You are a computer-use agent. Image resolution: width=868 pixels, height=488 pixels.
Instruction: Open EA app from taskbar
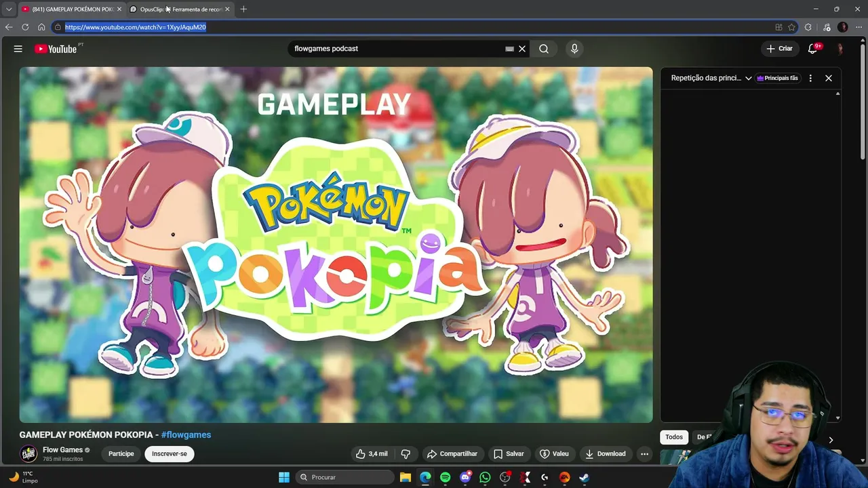(564, 477)
